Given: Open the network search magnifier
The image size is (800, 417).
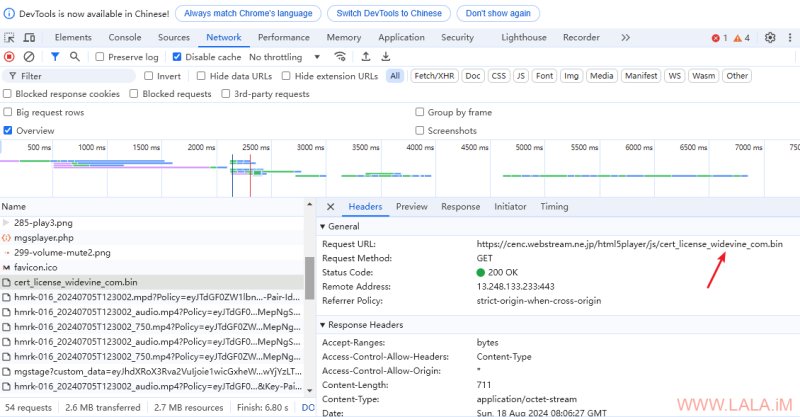Looking at the screenshot, I should point(74,57).
